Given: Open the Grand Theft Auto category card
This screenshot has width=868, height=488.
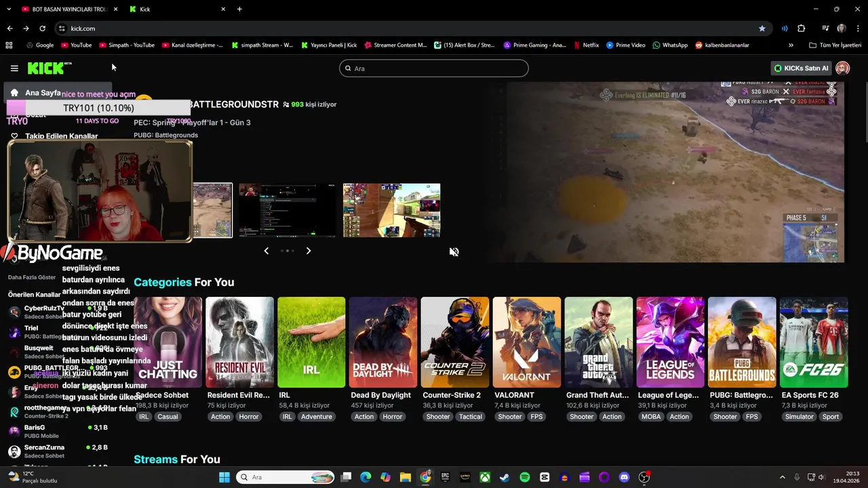Looking at the screenshot, I should (599, 342).
